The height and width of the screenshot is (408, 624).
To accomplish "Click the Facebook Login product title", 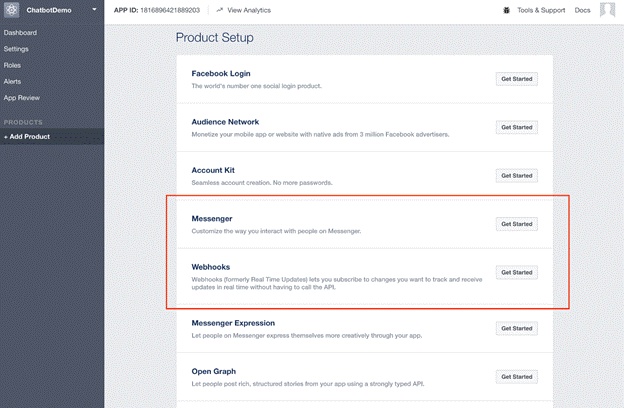I will (x=221, y=73).
